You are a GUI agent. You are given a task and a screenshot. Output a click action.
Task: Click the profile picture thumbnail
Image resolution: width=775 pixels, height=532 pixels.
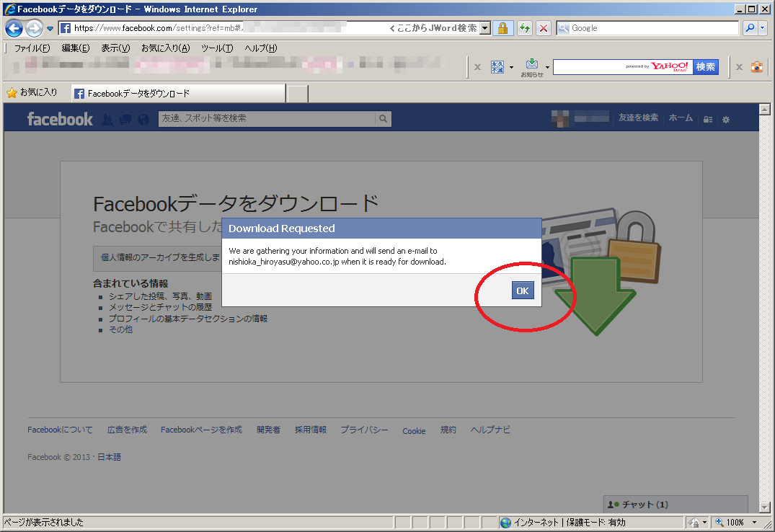560,119
